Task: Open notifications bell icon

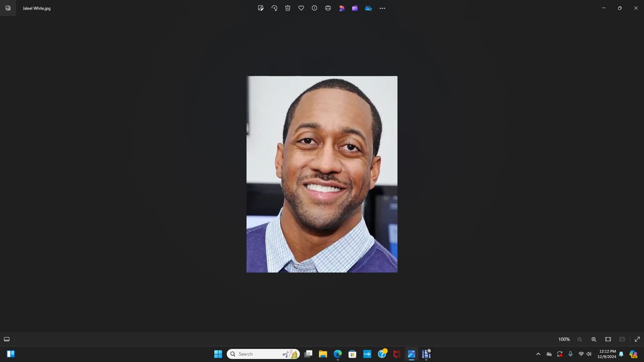Action: (x=621, y=354)
